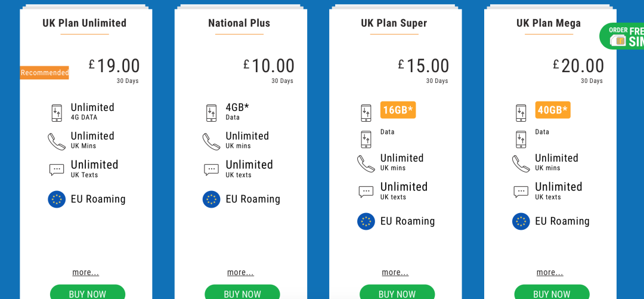This screenshot has height=299, width=644.
Task: Buy the UK Plan Unlimited now
Action: click(88, 292)
